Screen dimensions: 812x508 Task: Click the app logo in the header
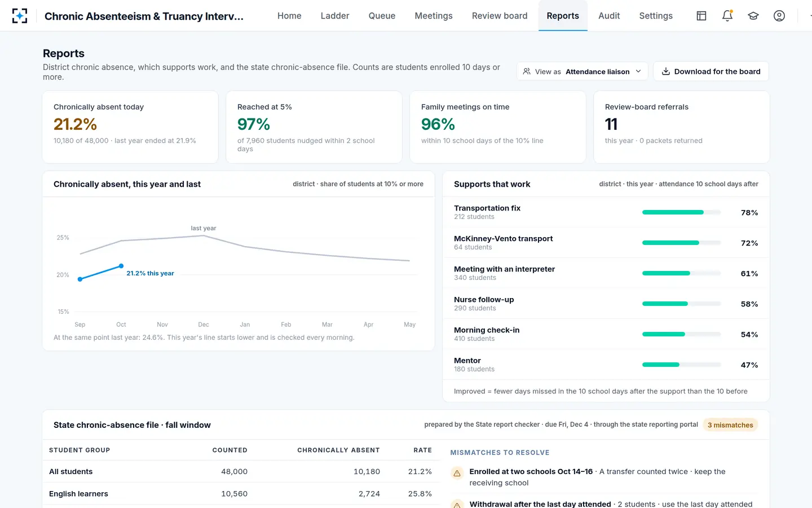20,16
